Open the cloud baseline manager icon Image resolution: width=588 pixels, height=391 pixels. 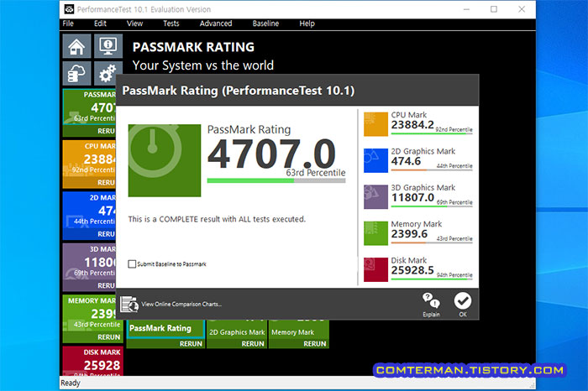76,73
